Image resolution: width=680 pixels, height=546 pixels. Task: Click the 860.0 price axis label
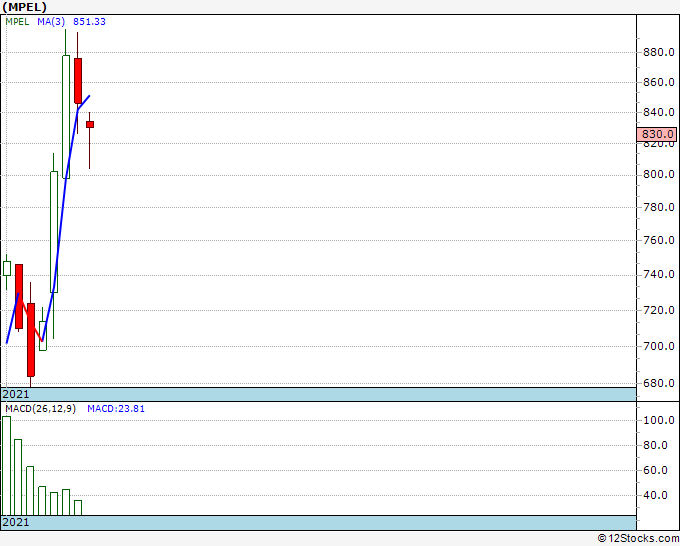[x=659, y=82]
